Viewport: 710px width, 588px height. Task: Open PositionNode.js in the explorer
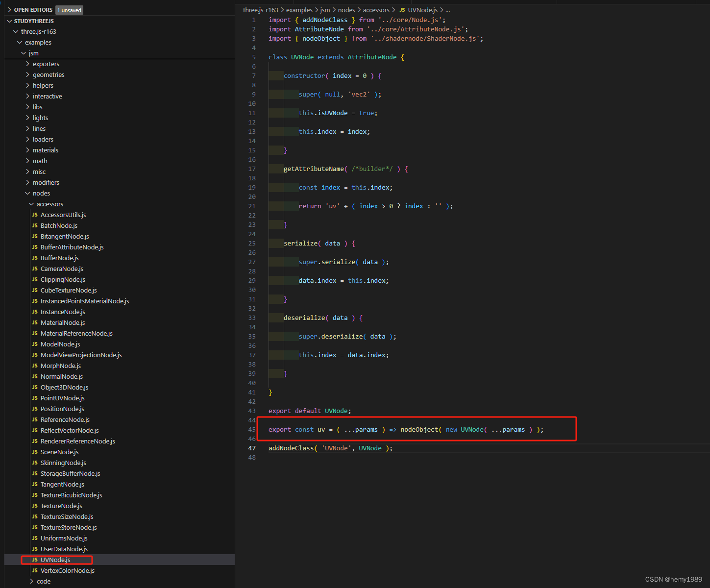[62, 409]
